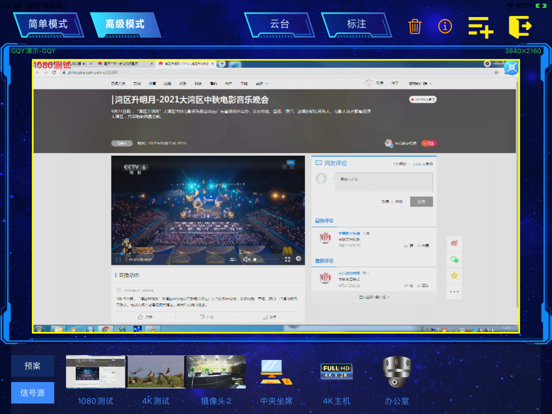Select the 信号源 signal source tab
The height and width of the screenshot is (414, 552).
(x=32, y=393)
